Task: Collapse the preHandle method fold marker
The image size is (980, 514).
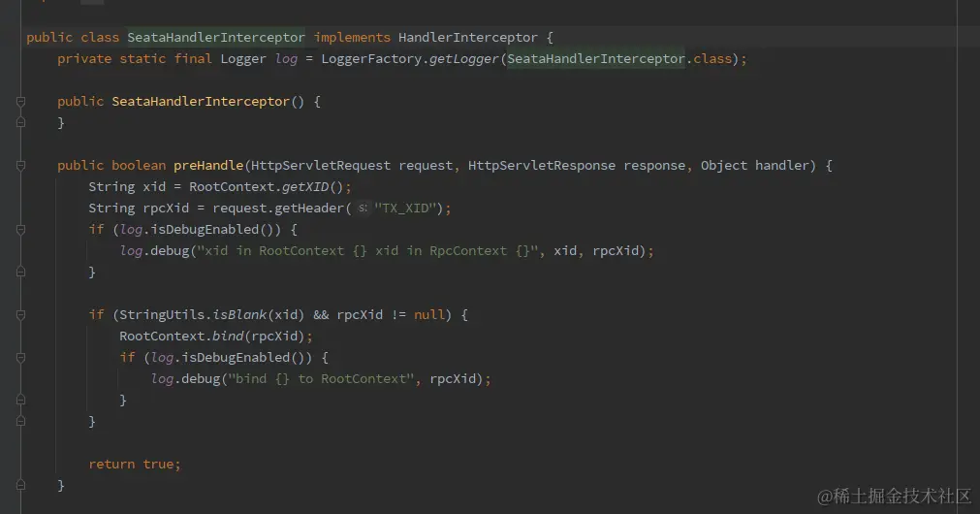Action: pyautogui.click(x=20, y=166)
